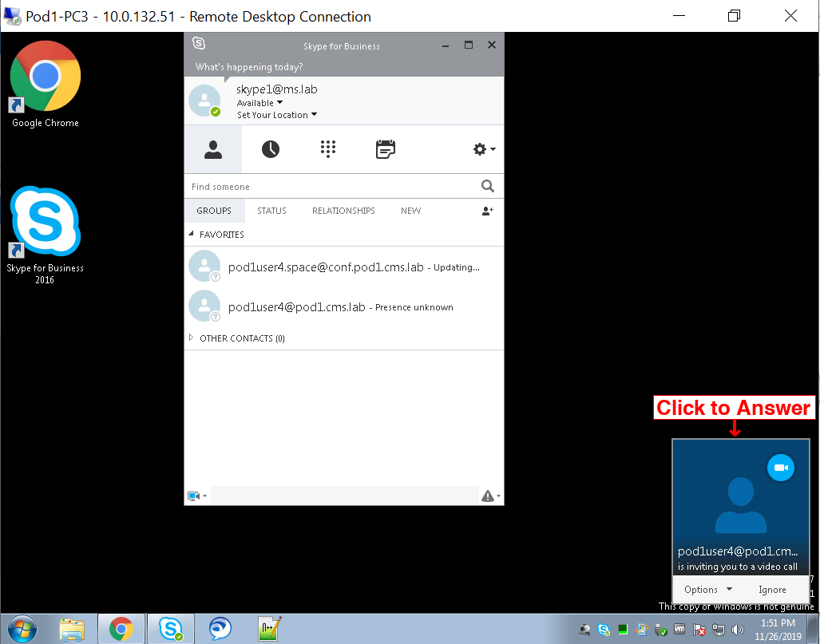This screenshot has width=820, height=644.
Task: Open the Available status dropdown
Action: point(260,103)
